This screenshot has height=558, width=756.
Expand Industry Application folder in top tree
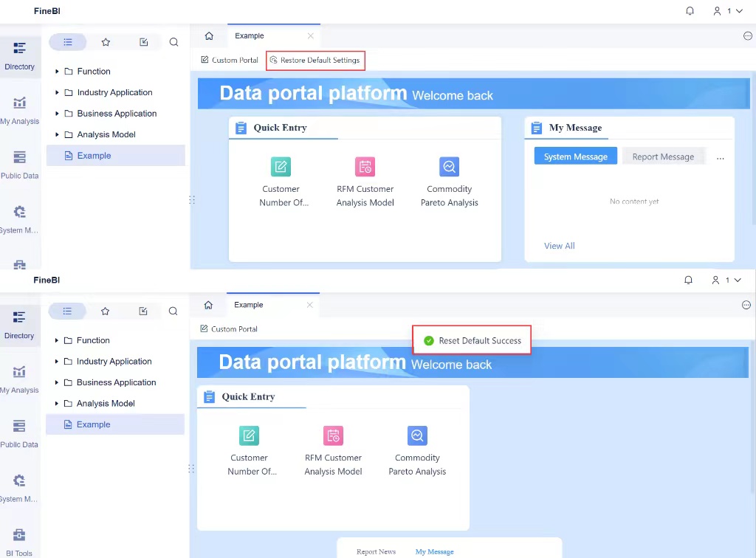pos(57,92)
